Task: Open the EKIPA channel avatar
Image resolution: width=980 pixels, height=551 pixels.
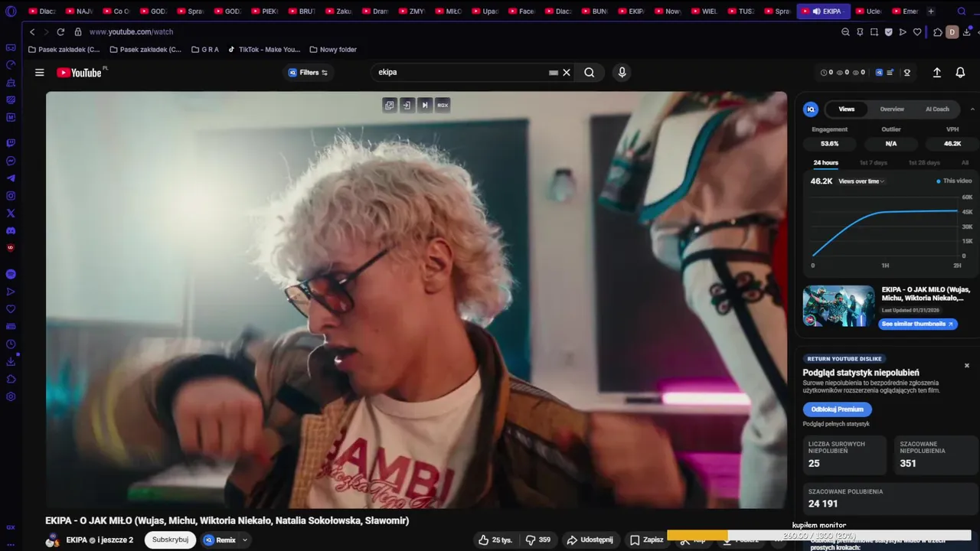Action: (x=52, y=540)
